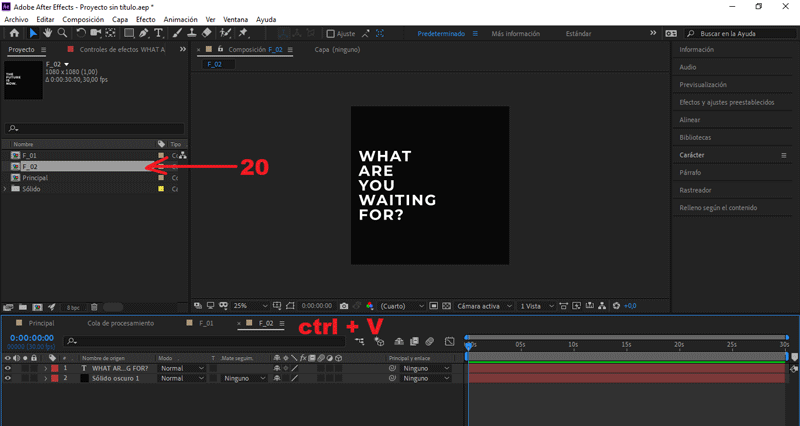Image resolution: width=800 pixels, height=426 pixels.
Task: Select the Eraser tool
Action: (207, 33)
